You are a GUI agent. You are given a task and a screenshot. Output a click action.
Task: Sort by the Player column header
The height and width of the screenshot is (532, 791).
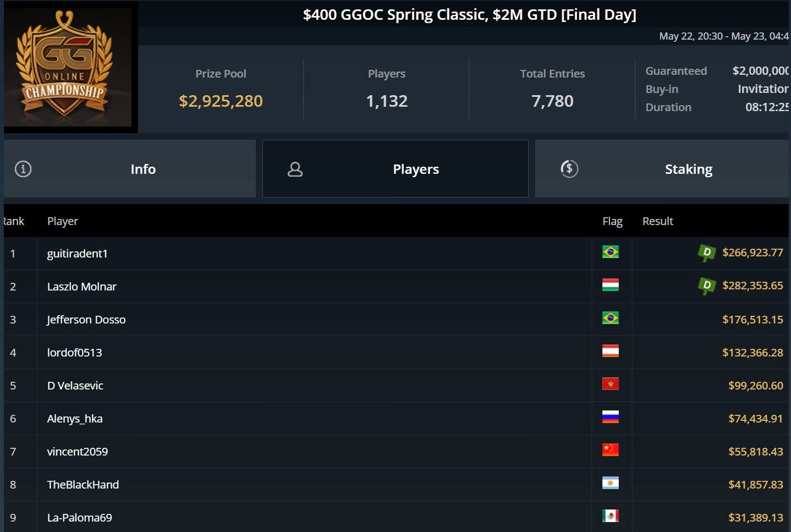pyautogui.click(x=63, y=221)
